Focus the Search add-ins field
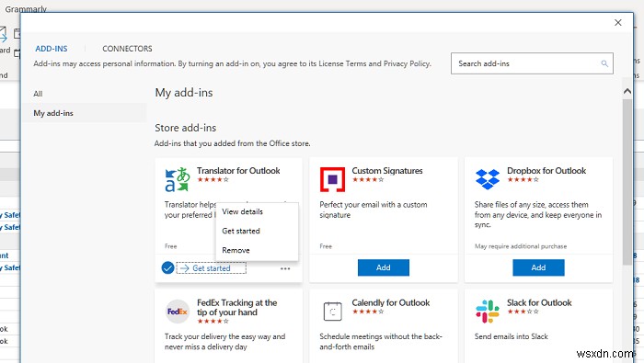This screenshot has width=644, height=363. coord(532,63)
